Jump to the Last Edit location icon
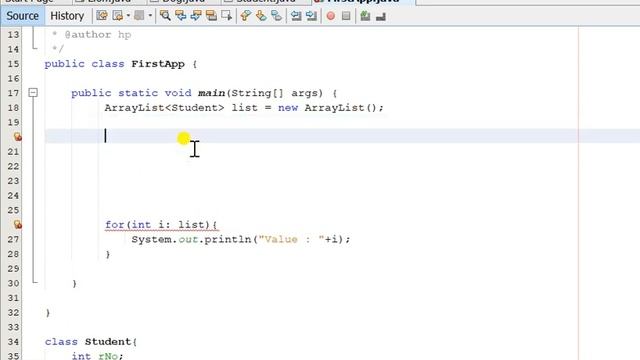 (x=102, y=16)
